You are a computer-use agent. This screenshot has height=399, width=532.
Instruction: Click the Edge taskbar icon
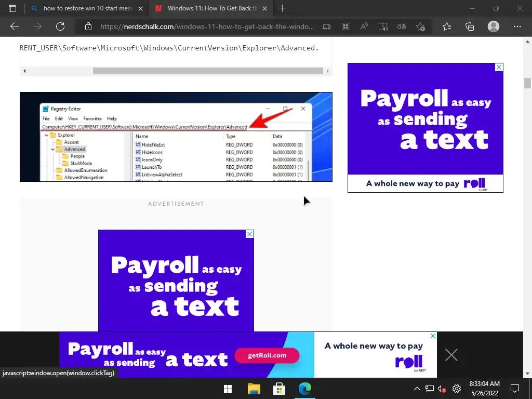[304, 389]
